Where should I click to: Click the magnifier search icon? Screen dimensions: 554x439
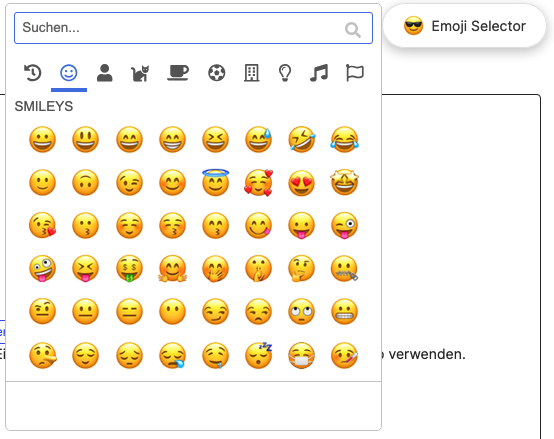(353, 30)
